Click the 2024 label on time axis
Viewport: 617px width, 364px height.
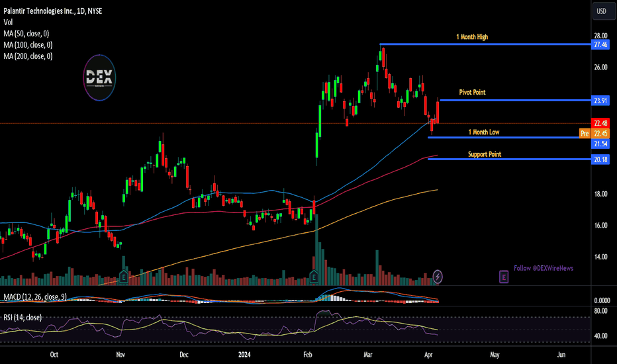coord(244,355)
